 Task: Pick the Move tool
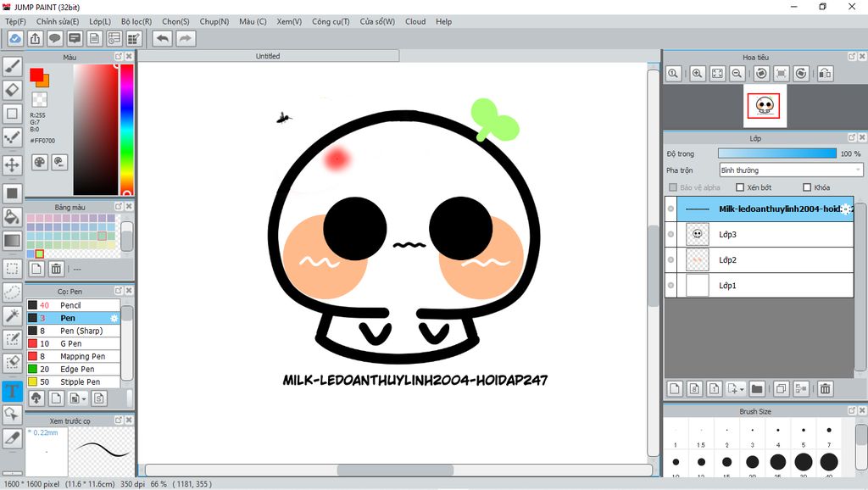click(13, 164)
